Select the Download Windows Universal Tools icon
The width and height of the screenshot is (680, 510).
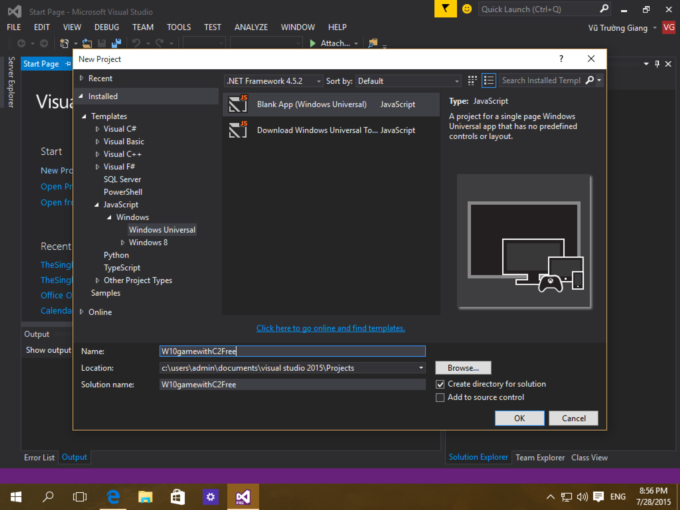(238, 130)
